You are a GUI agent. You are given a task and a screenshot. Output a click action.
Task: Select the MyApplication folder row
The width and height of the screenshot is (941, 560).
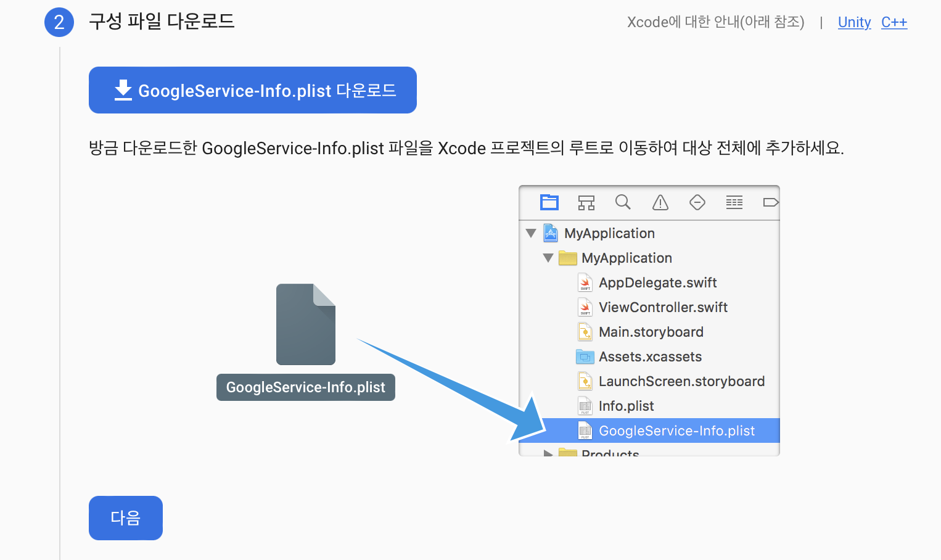650,258
